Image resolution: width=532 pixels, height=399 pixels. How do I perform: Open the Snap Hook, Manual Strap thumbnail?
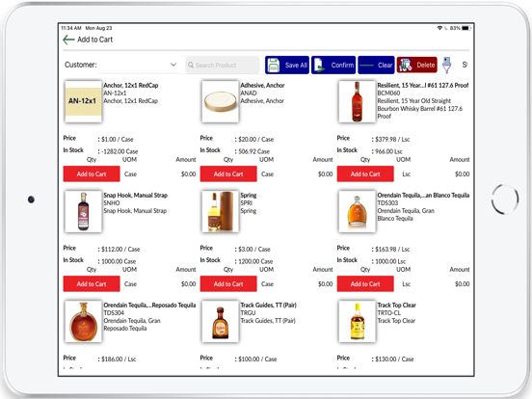pos(83,211)
